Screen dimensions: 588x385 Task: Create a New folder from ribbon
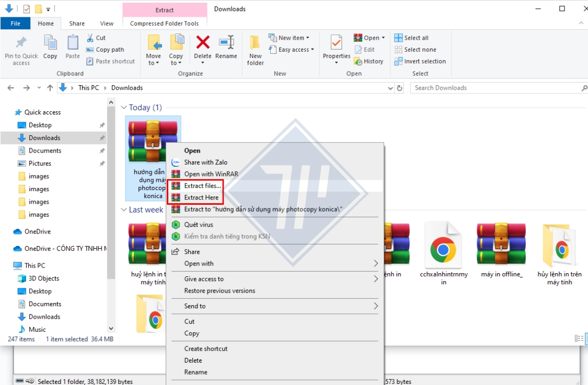(255, 50)
